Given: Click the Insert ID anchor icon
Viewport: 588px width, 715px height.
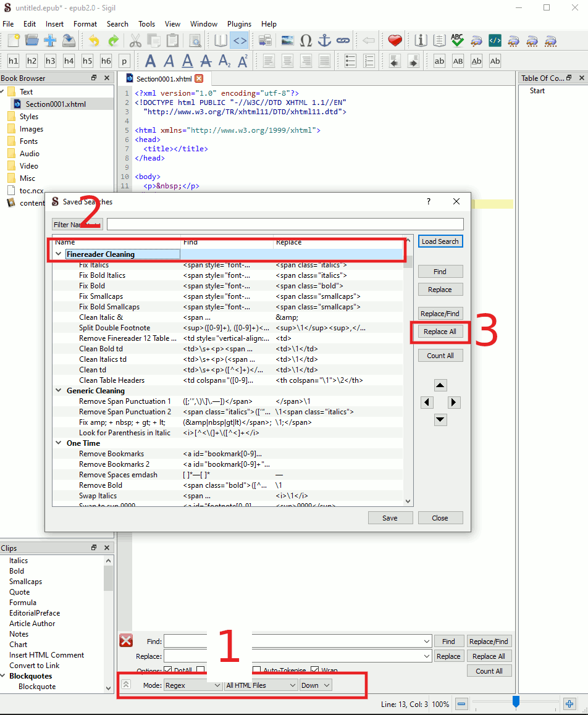Looking at the screenshot, I should [x=324, y=41].
